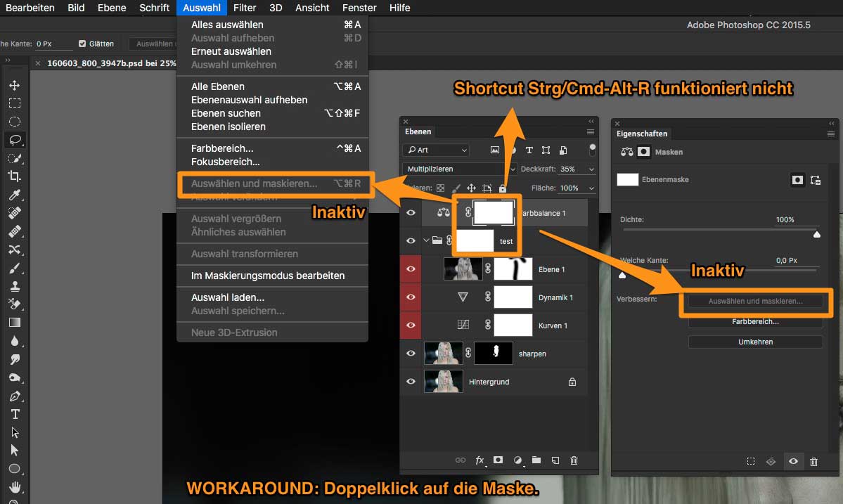843x504 pixels.
Task: Create a new group via the folder icon
Action: tap(536, 460)
